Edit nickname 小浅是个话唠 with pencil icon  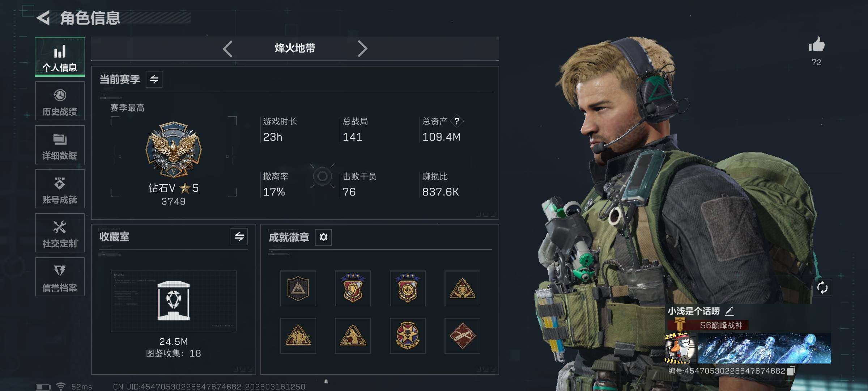pos(729,311)
